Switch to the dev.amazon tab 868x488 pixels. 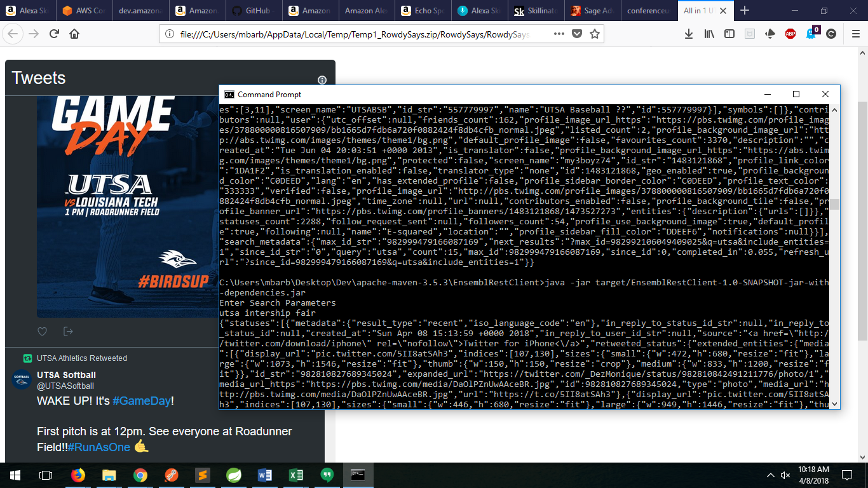coord(140,11)
